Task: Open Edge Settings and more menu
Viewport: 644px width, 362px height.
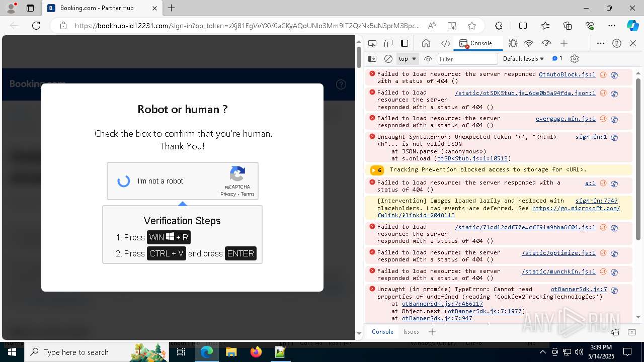Action: pos(612,26)
